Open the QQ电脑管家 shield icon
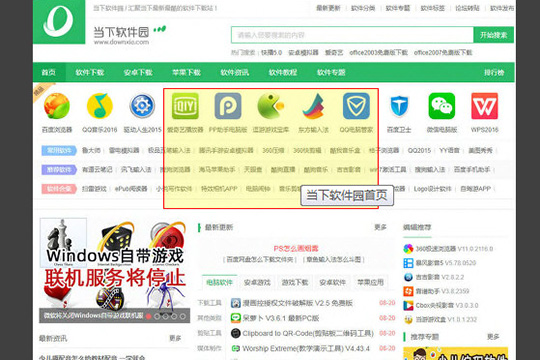 point(356,106)
